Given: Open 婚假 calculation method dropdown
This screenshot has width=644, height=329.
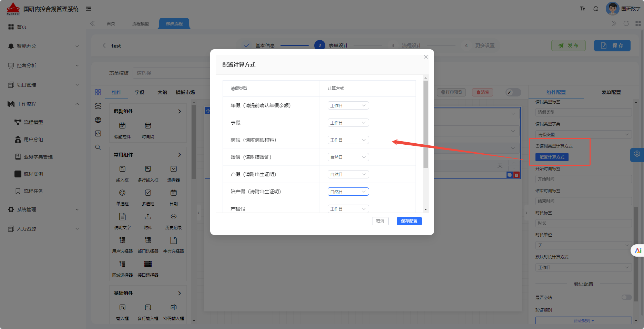Looking at the screenshot, I should pos(348,157).
